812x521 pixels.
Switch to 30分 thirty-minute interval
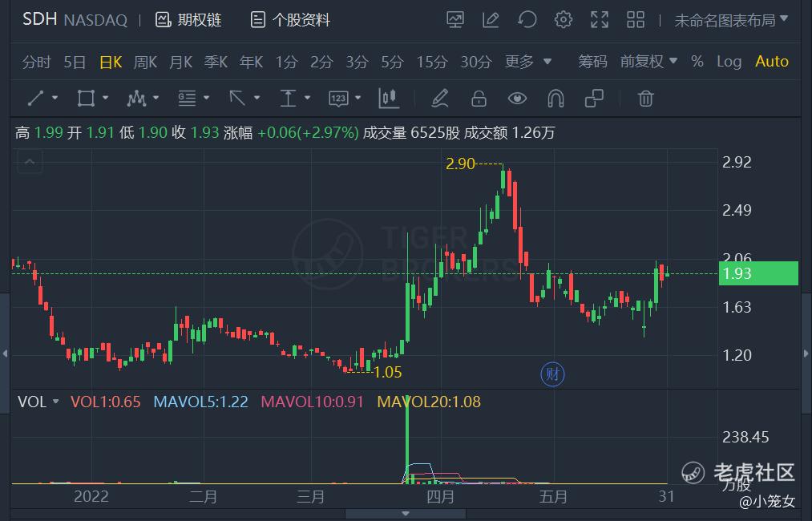click(x=476, y=63)
